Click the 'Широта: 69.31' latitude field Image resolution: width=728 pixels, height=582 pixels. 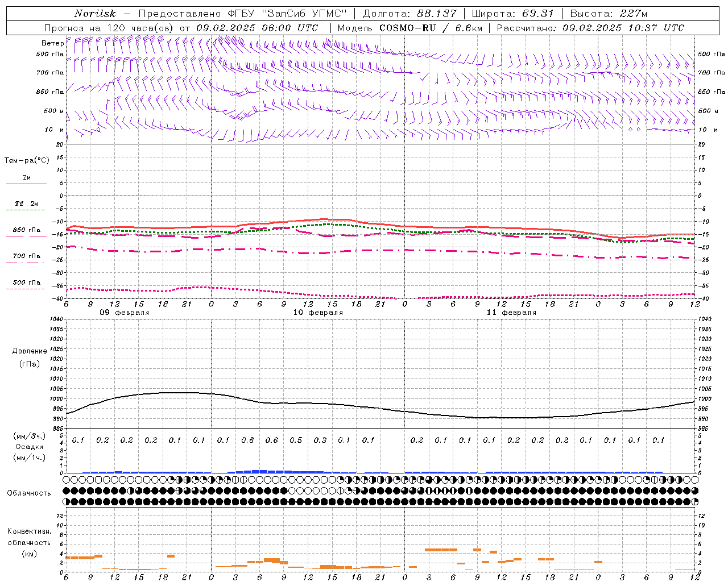512,14
